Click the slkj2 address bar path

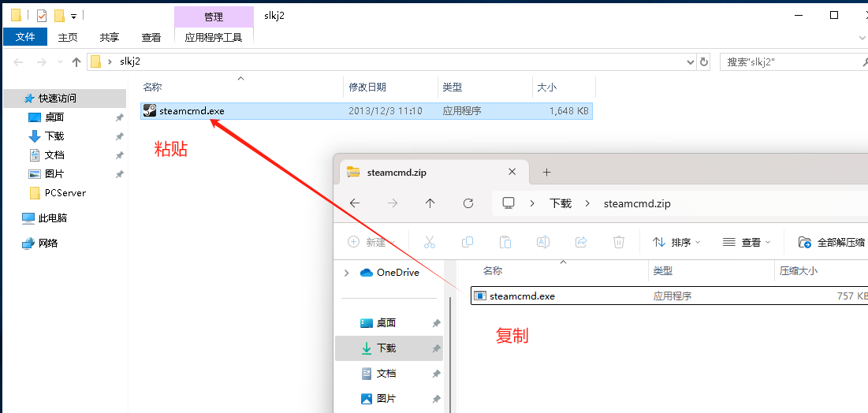coord(131,62)
